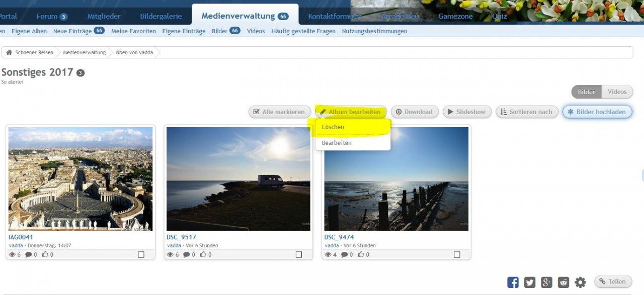Click Medienverwaltung breadcrumb
Screen dimensions: 644x295
[x=85, y=52]
